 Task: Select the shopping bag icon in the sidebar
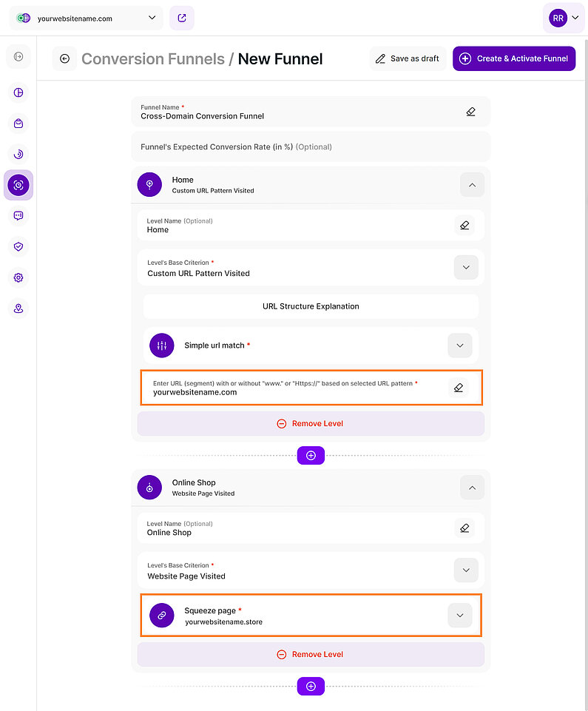pyautogui.click(x=18, y=123)
